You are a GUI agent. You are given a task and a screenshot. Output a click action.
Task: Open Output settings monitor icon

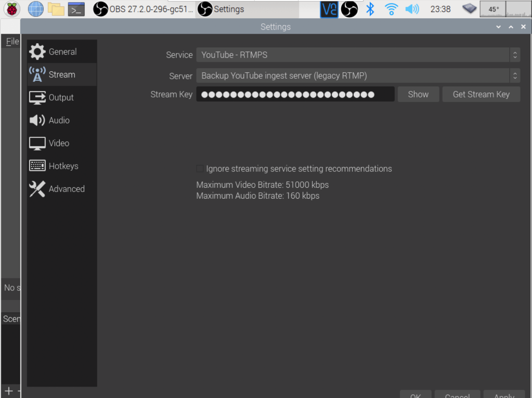(37, 97)
